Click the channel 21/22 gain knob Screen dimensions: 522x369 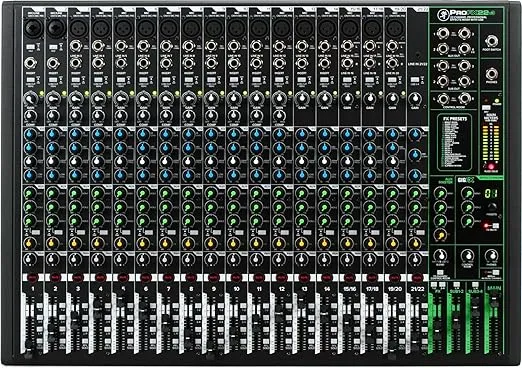[x=415, y=99]
